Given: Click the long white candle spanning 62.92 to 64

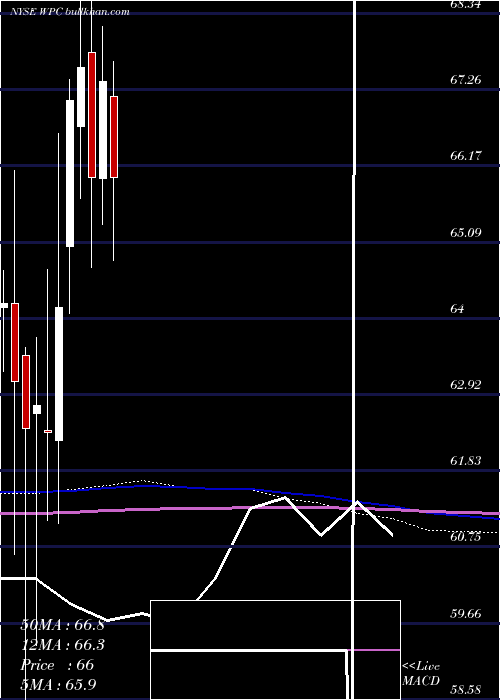Looking at the screenshot, I should (x=59, y=374).
